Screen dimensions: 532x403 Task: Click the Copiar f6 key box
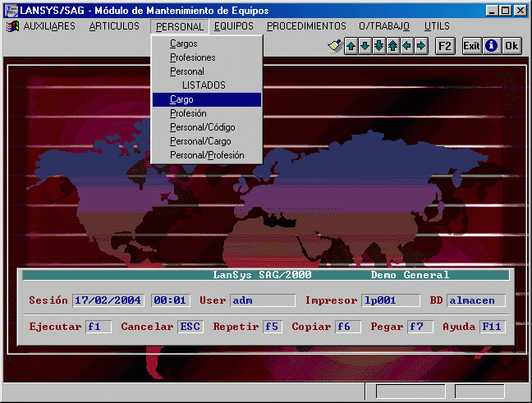tap(348, 327)
